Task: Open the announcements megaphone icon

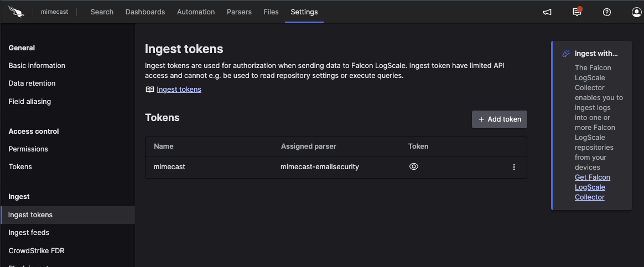Action: pos(547,12)
